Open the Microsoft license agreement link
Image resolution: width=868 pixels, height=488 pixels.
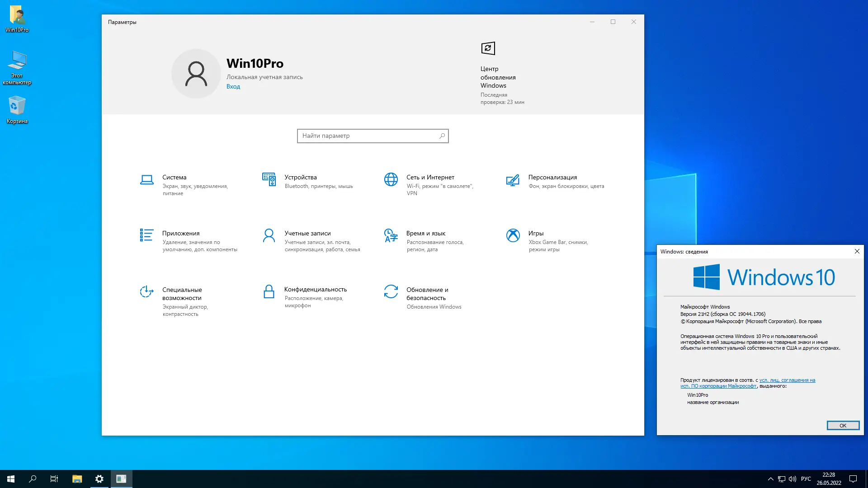coord(787,380)
